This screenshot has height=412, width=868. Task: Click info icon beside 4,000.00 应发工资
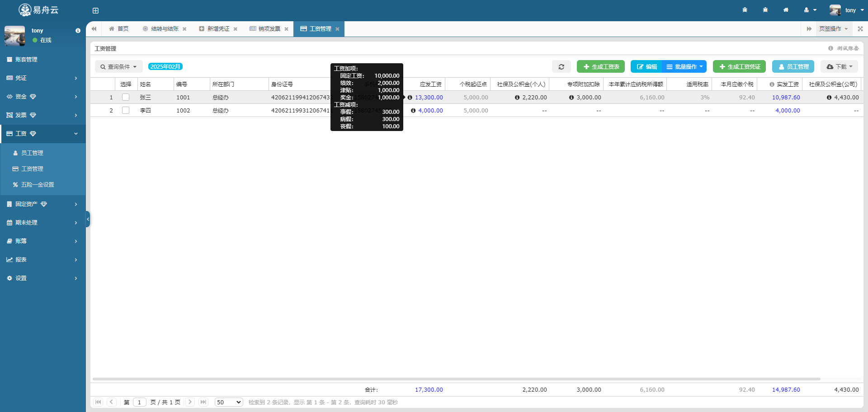click(413, 111)
